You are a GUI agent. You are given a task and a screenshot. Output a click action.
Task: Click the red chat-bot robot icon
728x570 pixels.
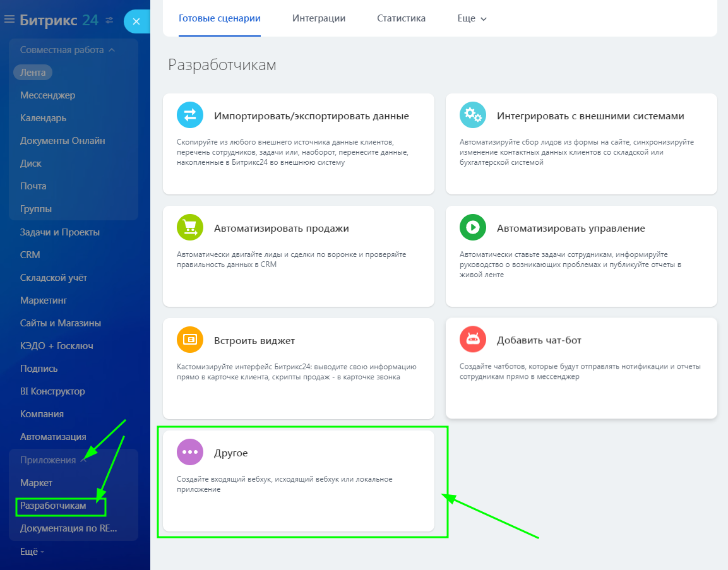point(472,340)
